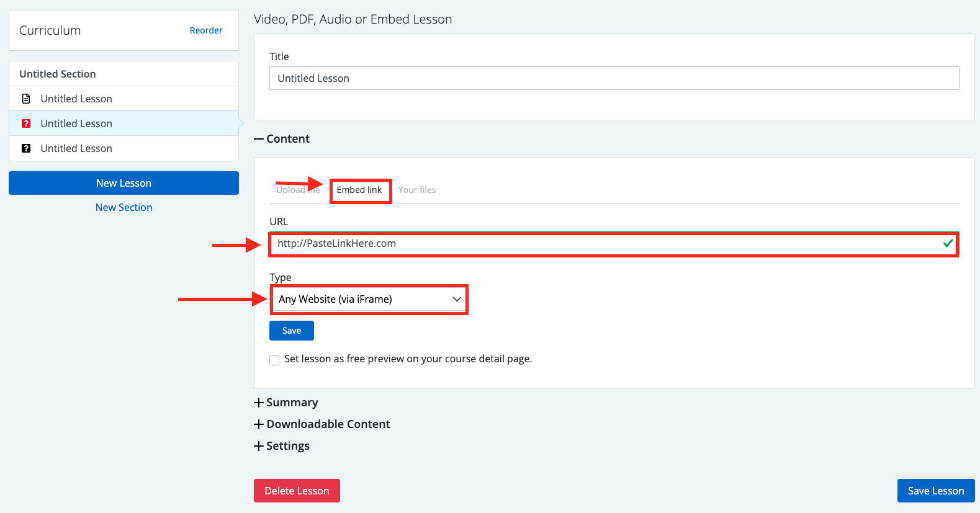Click the plus icon beside Downloadable Content
This screenshot has width=980, height=513.
(259, 424)
